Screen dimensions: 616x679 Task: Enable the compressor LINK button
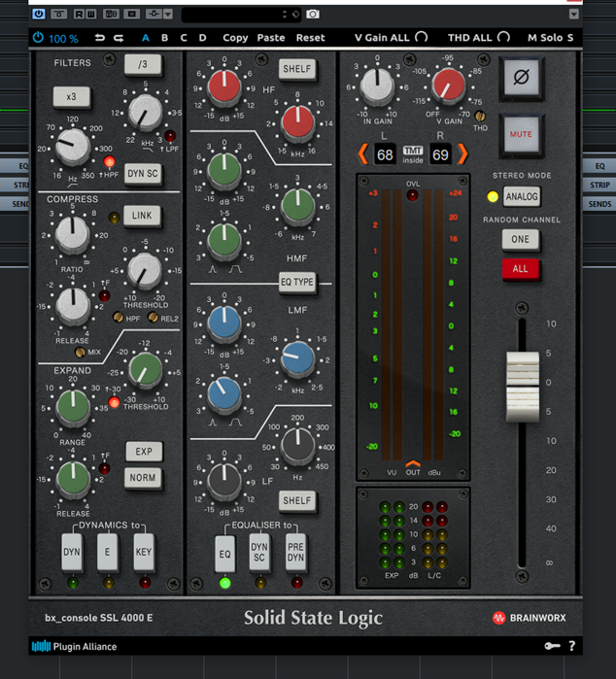click(x=142, y=216)
